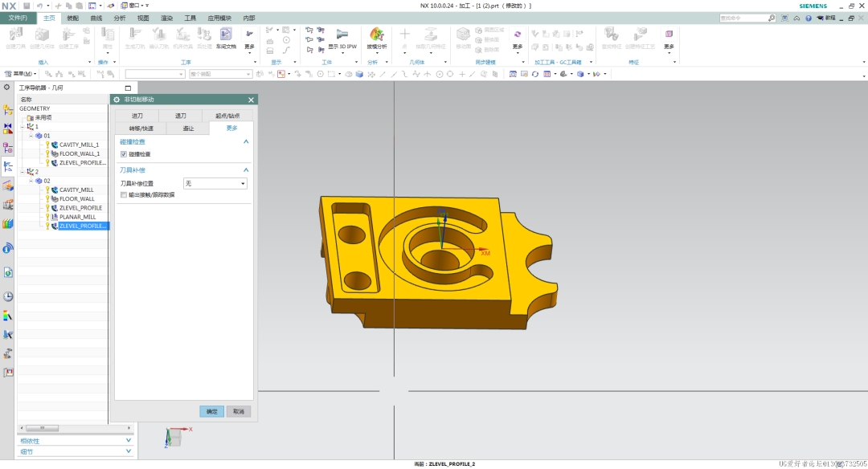Screen dimensions: 868x469
Task: Switch to the 转移/快速 tab
Action: coord(141,128)
